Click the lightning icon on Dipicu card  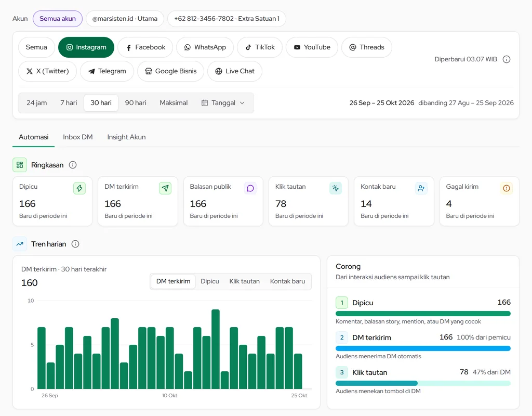click(79, 188)
